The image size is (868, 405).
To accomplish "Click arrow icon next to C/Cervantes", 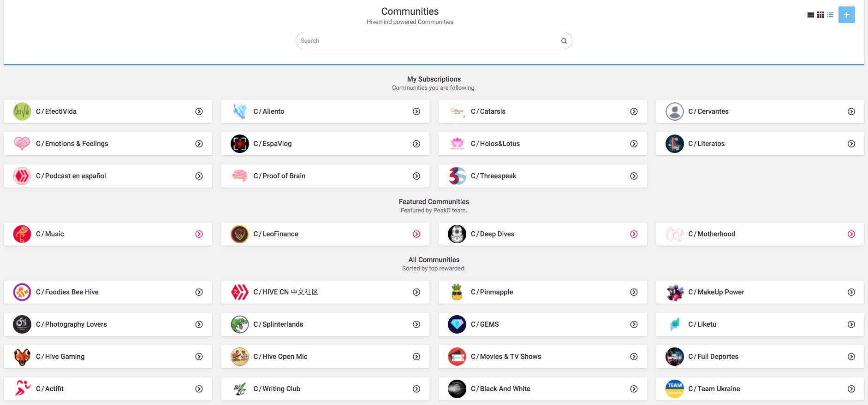I will [x=851, y=112].
